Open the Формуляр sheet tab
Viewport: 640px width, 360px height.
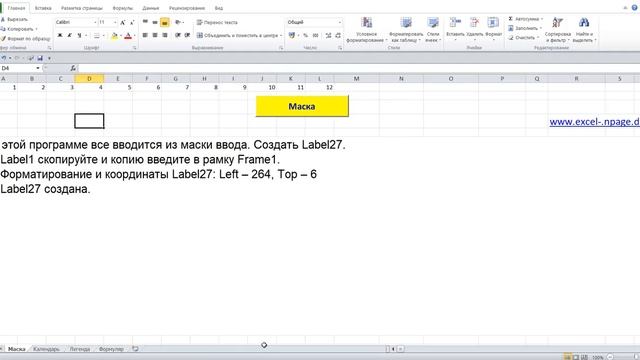click(x=111, y=349)
